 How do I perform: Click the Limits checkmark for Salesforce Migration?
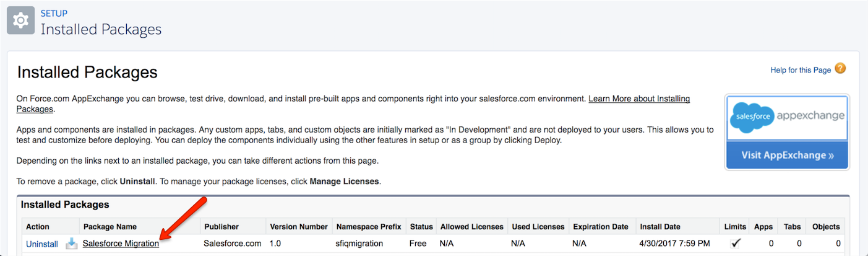[x=734, y=244]
